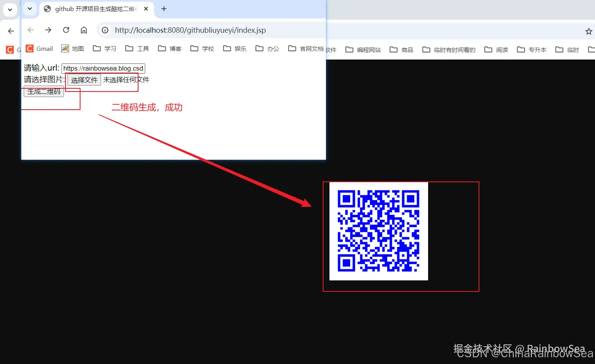Click the 选择文件 button
Image resolution: width=595 pixels, height=364 pixels.
pos(84,80)
